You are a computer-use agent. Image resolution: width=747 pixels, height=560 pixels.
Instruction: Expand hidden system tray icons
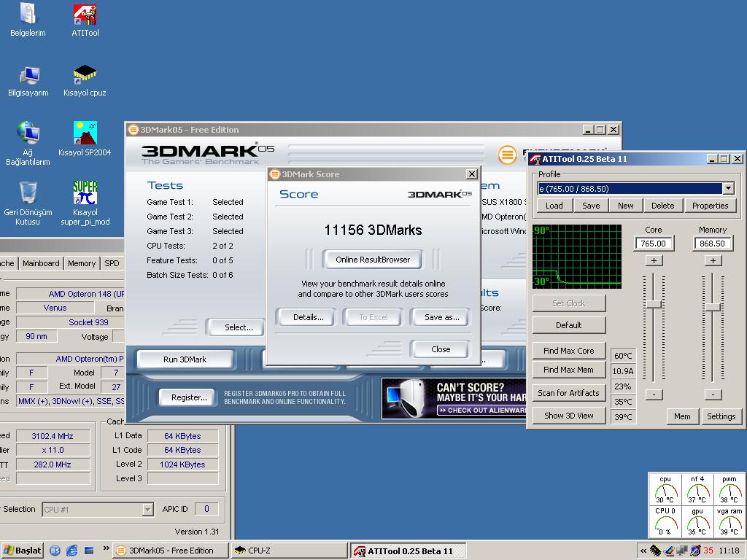(643, 551)
